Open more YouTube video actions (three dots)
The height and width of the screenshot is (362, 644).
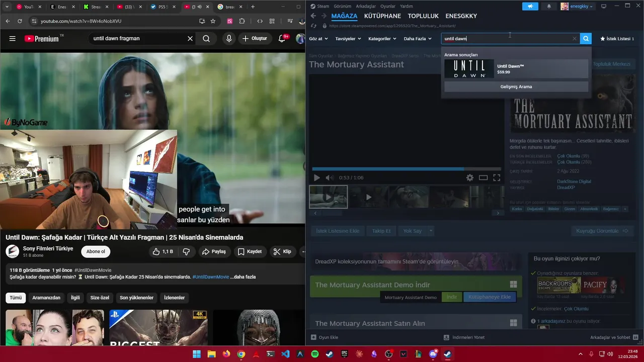303,251
